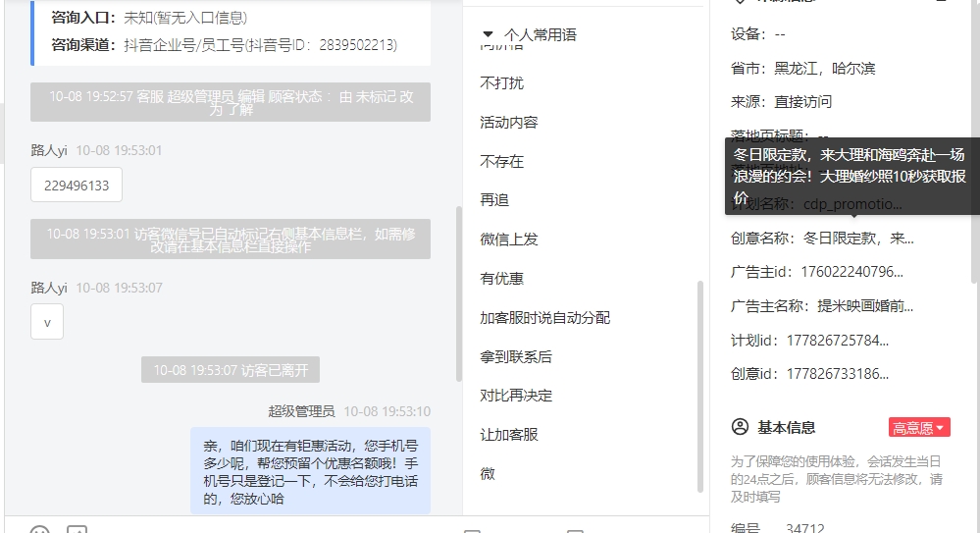Click the emoji icon in input toolbar
980x533 pixels.
[x=39, y=529]
